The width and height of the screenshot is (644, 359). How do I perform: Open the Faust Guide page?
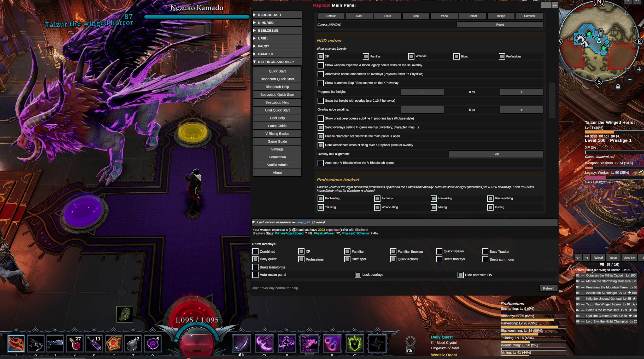[277, 126]
